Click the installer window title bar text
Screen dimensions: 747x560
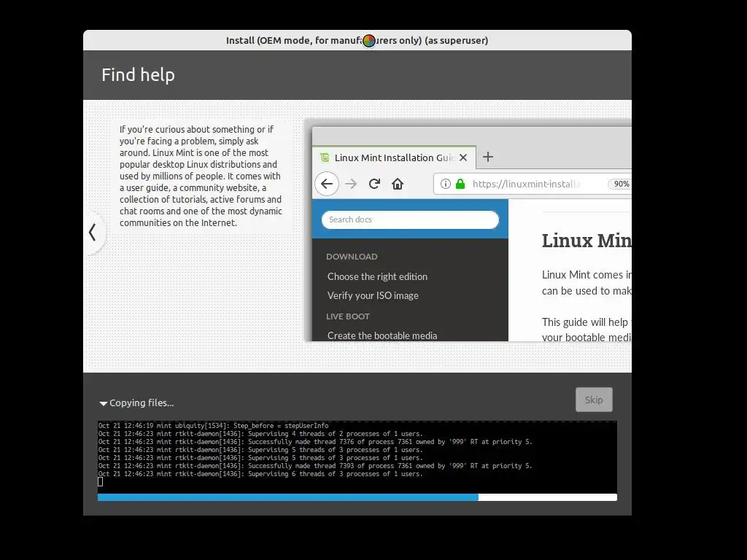pos(357,41)
